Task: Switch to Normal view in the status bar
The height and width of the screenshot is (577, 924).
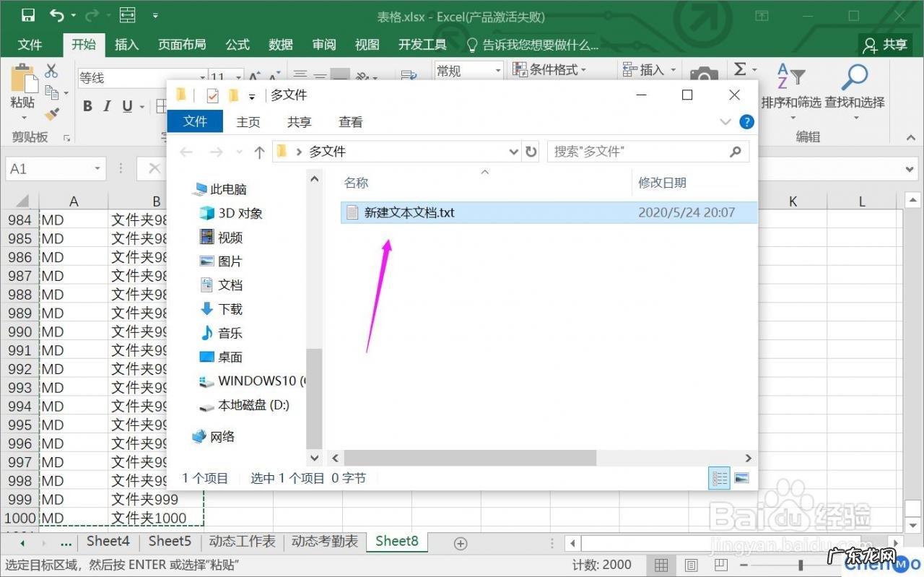Action: coord(661,565)
